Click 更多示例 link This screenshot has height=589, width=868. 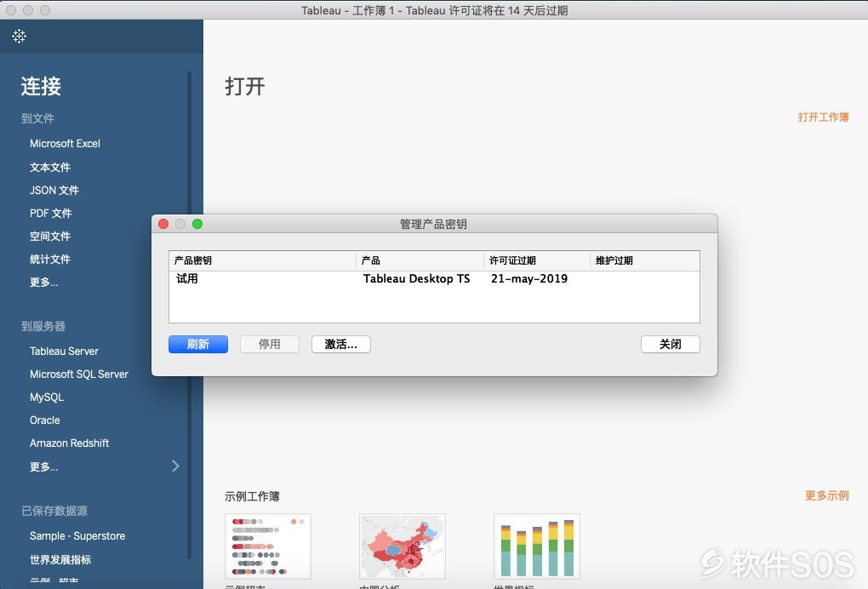826,495
